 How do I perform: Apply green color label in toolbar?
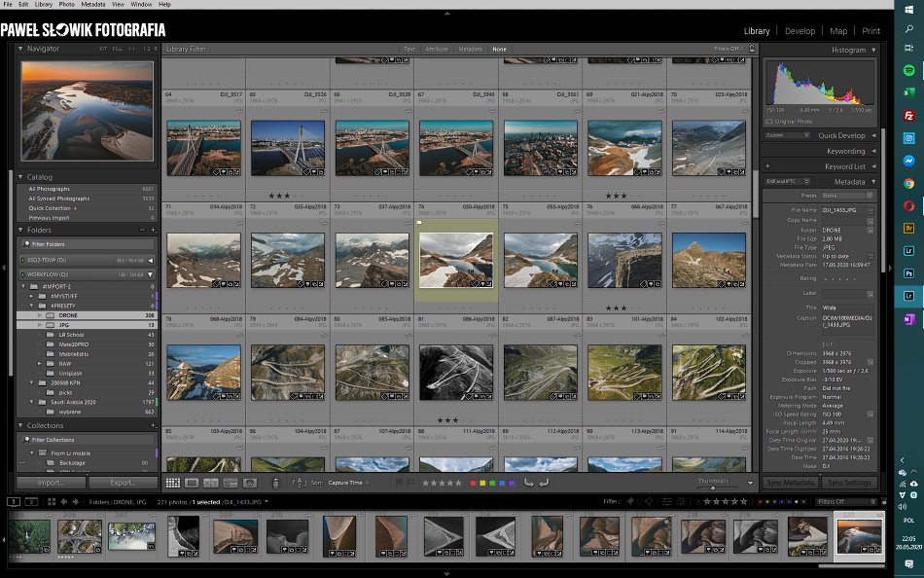pos(492,483)
